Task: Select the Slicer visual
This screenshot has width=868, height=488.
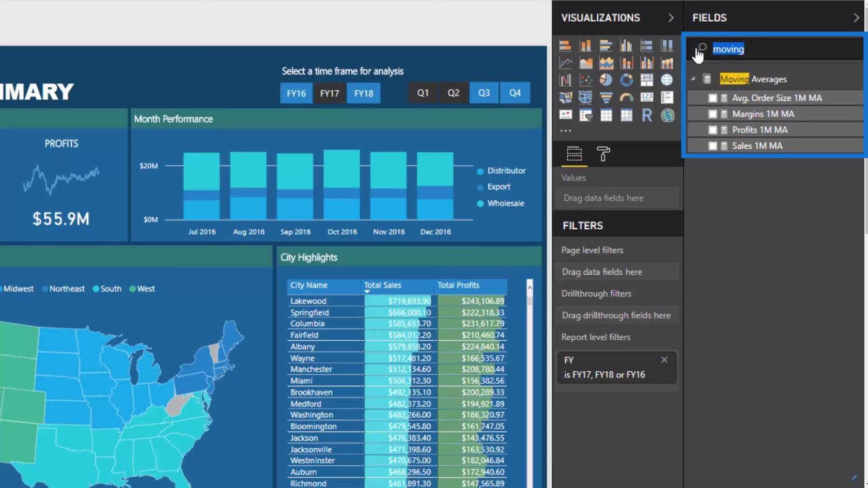Action: coord(586,115)
